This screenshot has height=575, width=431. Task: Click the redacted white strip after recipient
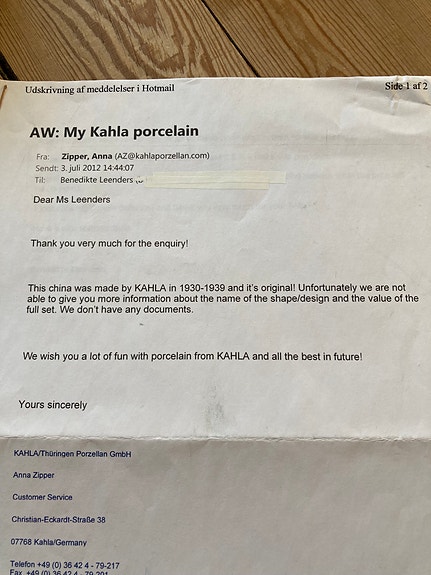[x=215, y=180]
